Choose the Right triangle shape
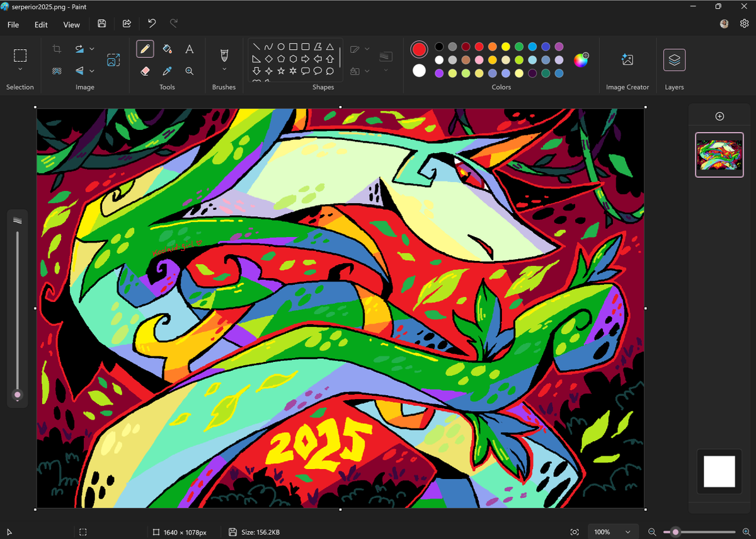This screenshot has height=539, width=756. 257,59
